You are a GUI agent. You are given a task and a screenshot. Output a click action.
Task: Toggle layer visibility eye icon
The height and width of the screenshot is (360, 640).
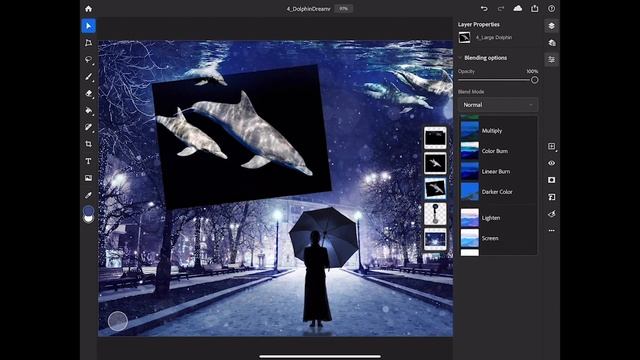click(551, 163)
